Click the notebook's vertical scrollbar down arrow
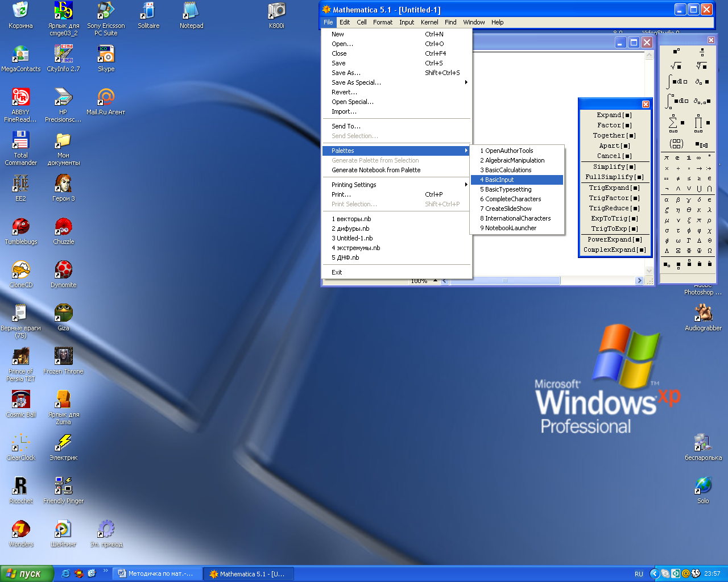728x582 pixels. pyautogui.click(x=649, y=272)
